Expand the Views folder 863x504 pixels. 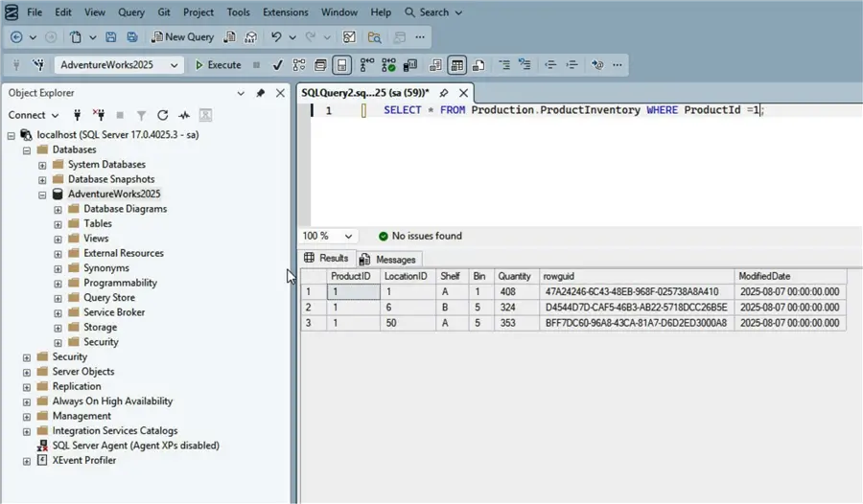pos(58,240)
